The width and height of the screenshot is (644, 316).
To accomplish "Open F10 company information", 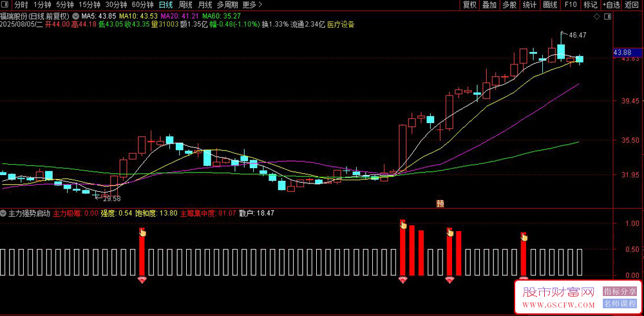I will (x=571, y=5).
